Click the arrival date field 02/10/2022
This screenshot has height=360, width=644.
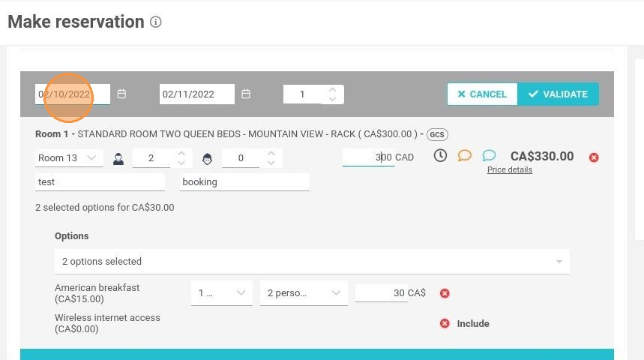73,94
